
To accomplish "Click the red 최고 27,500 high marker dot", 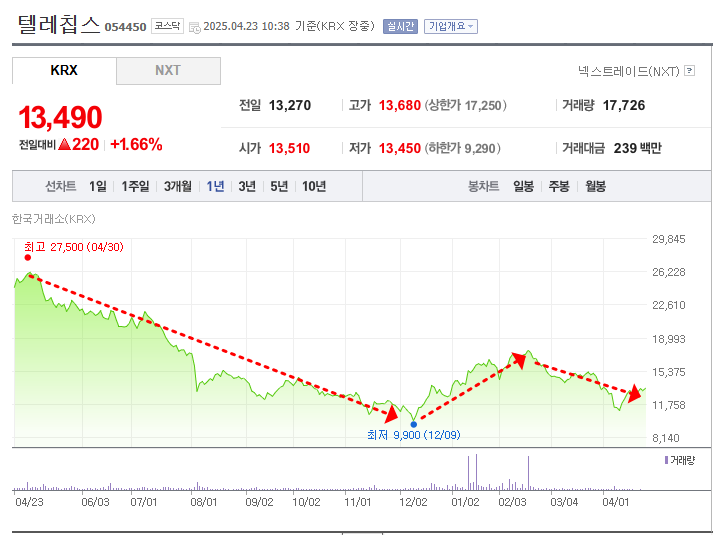I will click(x=28, y=258).
